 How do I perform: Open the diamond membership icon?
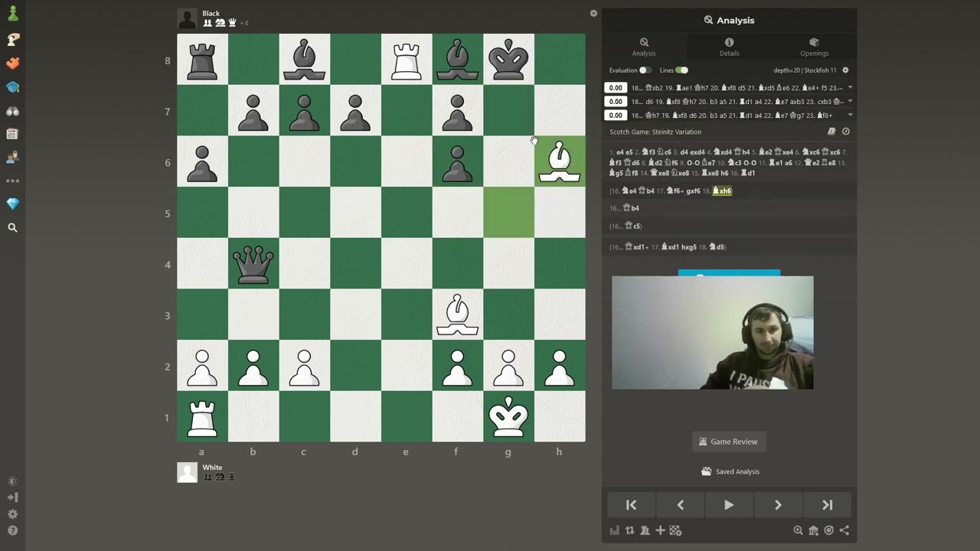(x=12, y=204)
